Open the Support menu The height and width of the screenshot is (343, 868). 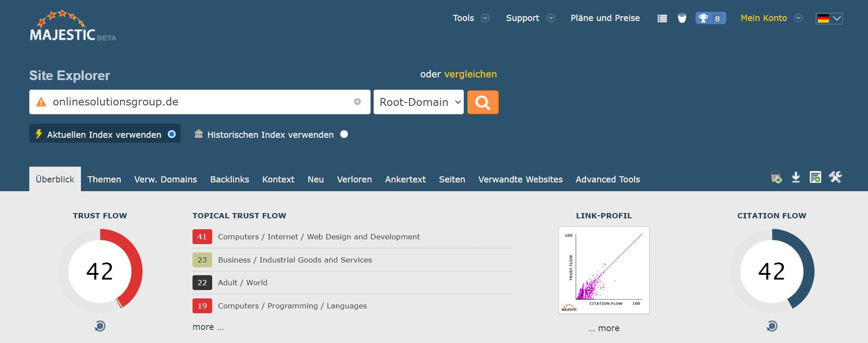pyautogui.click(x=522, y=18)
